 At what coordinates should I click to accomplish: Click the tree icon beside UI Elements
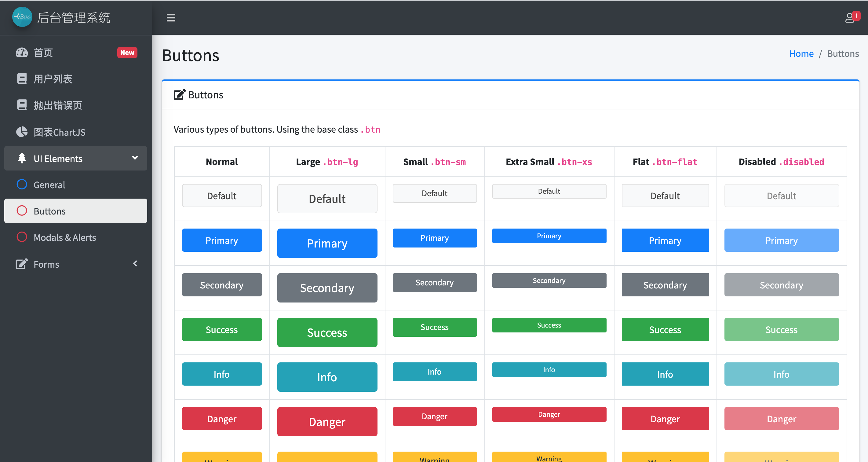tap(22, 158)
